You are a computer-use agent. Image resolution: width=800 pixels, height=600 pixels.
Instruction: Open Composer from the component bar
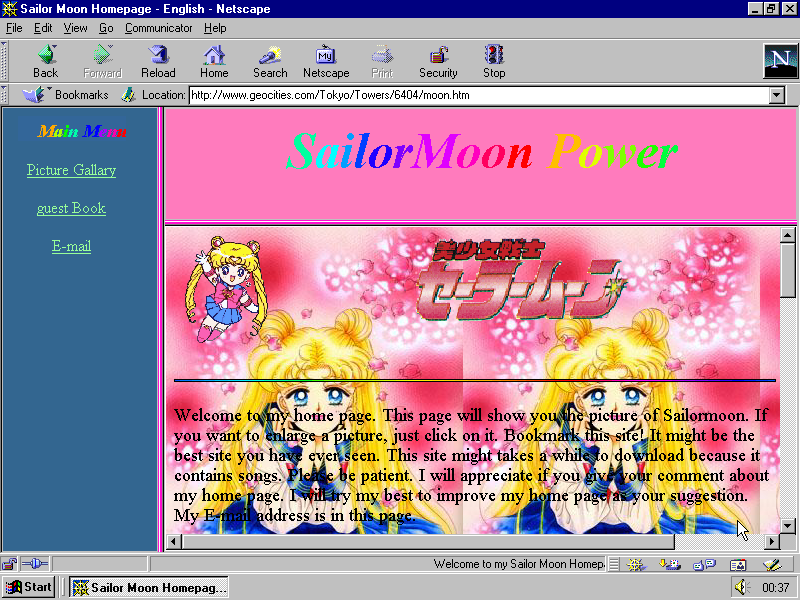click(772, 564)
